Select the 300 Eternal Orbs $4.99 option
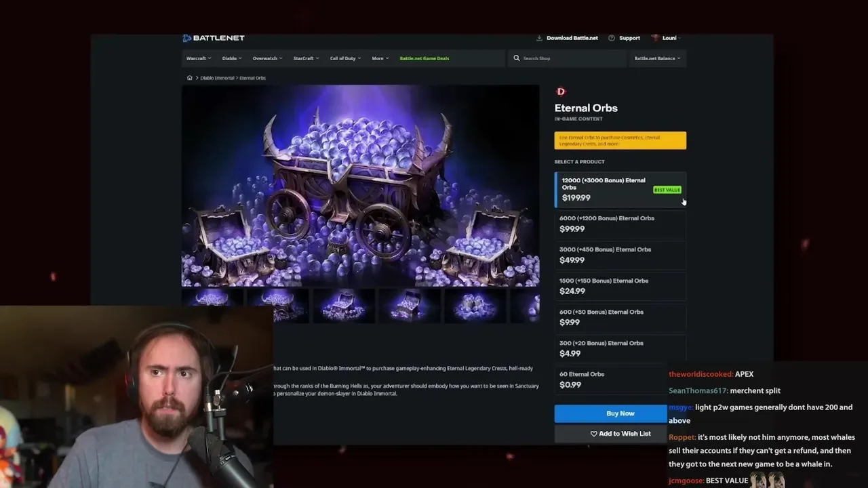This screenshot has width=868, height=488. click(620, 348)
